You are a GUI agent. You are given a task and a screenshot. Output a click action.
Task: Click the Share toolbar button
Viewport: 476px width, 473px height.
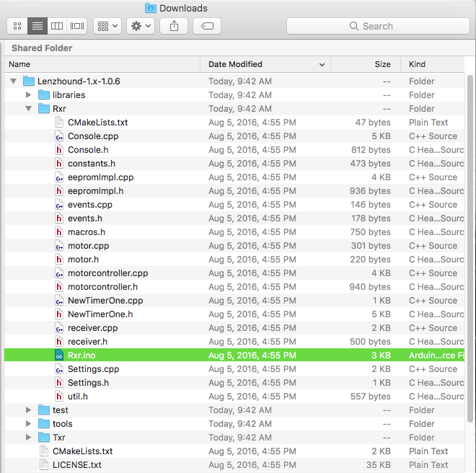tap(174, 26)
